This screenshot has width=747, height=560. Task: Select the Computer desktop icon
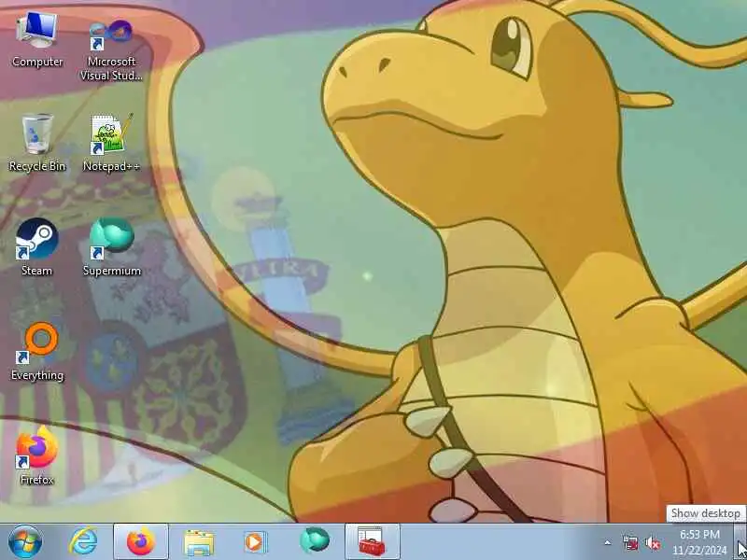37,40
